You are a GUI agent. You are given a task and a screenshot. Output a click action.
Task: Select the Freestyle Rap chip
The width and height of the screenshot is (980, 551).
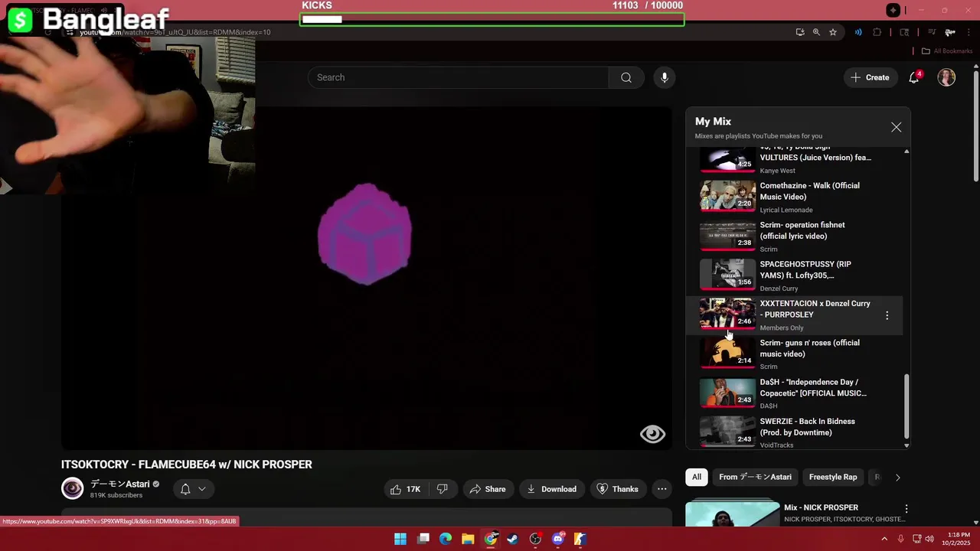point(833,477)
